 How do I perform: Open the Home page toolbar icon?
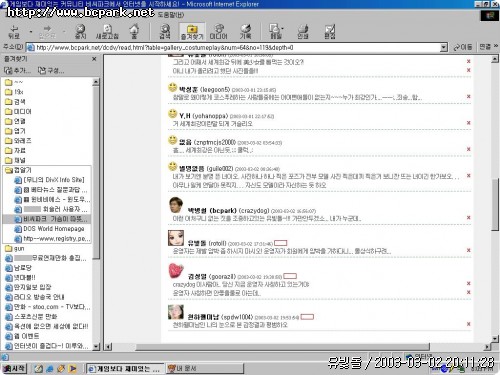(134, 32)
